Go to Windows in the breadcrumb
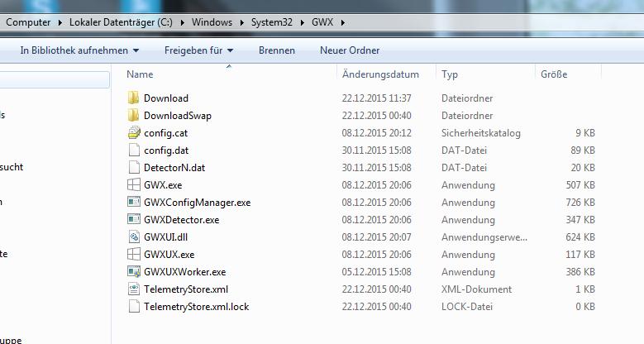The height and width of the screenshot is (344, 644). [212, 22]
